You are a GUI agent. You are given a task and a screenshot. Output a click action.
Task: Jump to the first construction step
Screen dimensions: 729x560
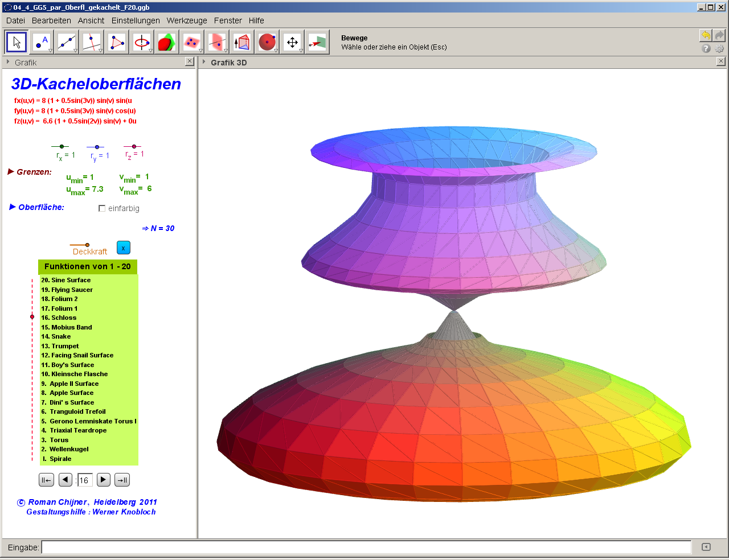[46, 480]
